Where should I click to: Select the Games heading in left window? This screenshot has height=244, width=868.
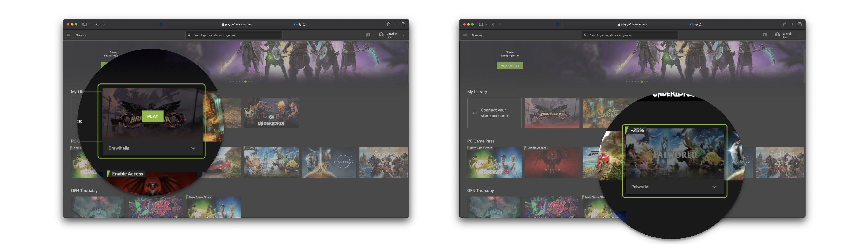coord(81,35)
